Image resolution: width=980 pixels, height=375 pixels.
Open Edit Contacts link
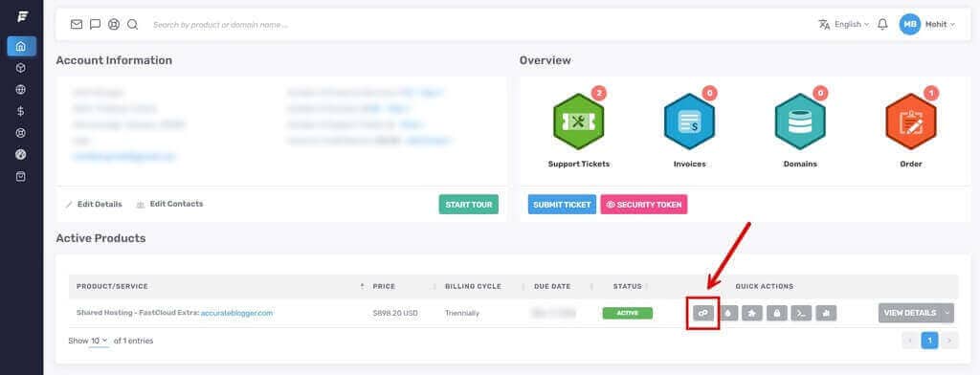[x=170, y=204]
